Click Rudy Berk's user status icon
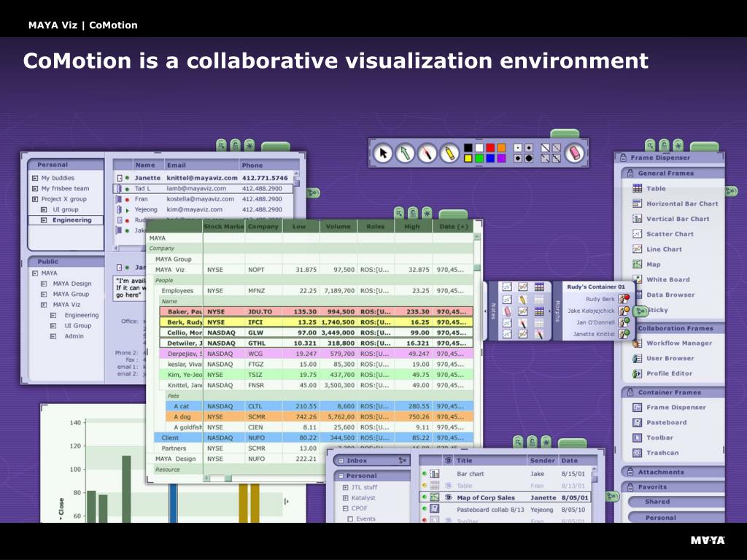747x560 pixels. pos(624,299)
